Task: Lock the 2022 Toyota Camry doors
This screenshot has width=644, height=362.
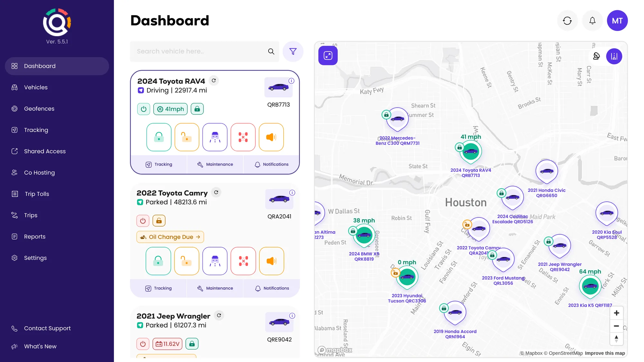Action: click(x=158, y=261)
